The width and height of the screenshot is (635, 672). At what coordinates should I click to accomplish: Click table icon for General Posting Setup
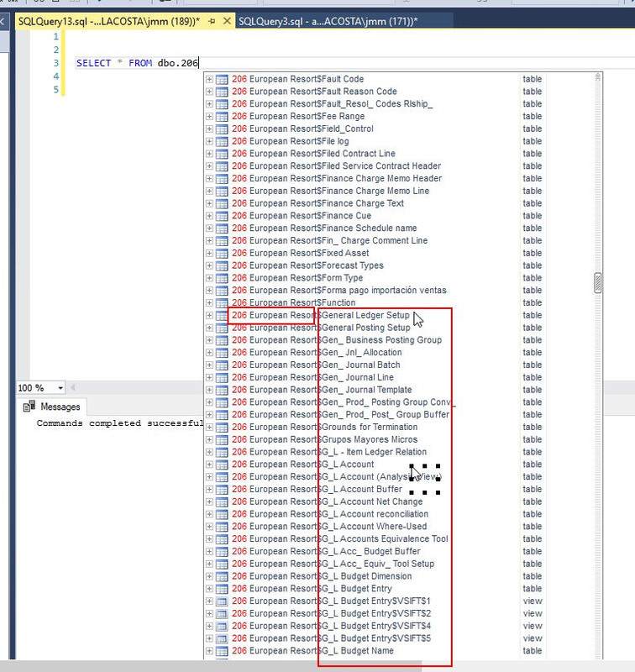click(222, 328)
